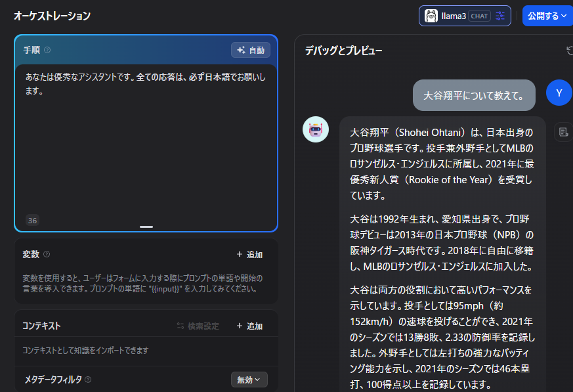Click the refresh icon in デバッグとプレビュー header

coord(570,51)
